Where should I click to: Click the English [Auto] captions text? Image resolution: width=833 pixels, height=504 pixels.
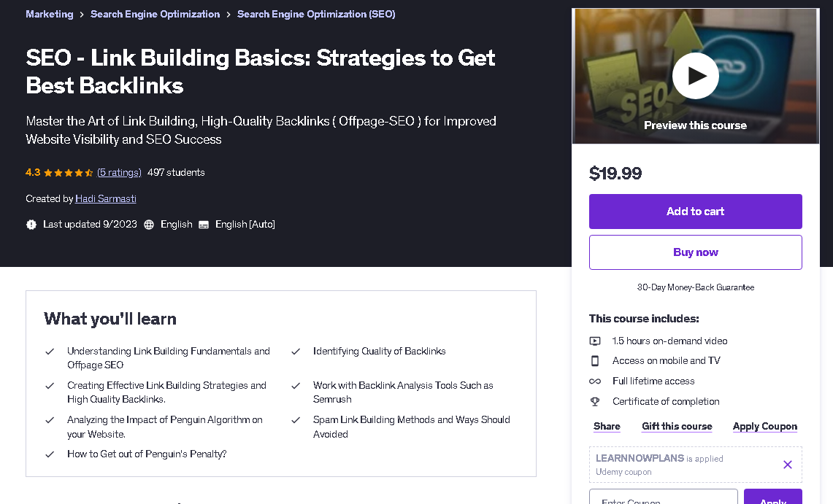coord(245,225)
